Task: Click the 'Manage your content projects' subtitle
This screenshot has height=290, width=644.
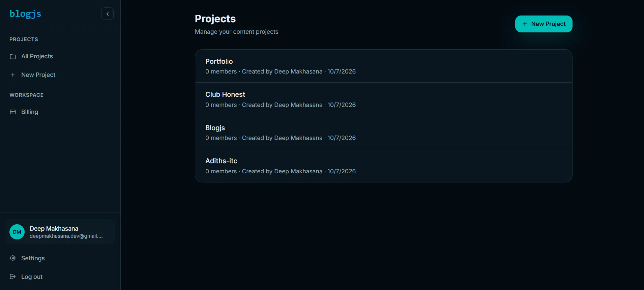Action: click(237, 32)
